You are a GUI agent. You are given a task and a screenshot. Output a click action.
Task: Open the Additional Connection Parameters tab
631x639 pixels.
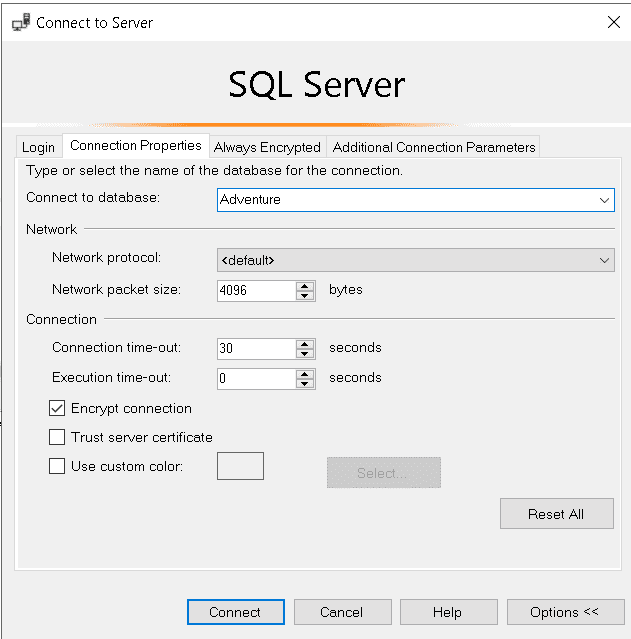pyautogui.click(x=434, y=147)
